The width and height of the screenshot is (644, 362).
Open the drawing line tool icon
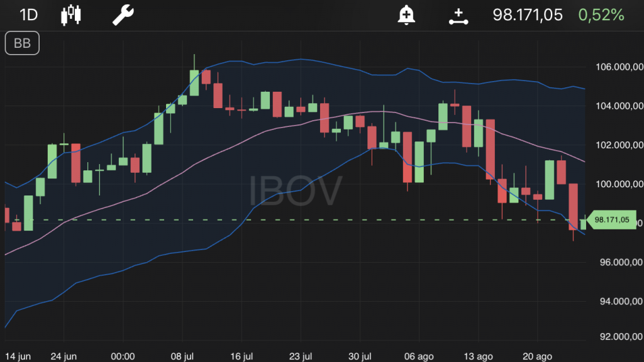tap(458, 16)
